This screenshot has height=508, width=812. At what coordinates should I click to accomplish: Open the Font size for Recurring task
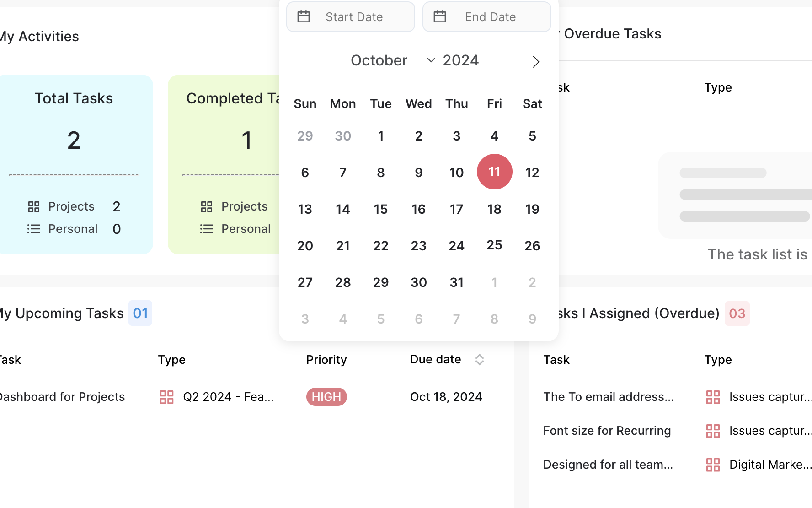pos(607,431)
